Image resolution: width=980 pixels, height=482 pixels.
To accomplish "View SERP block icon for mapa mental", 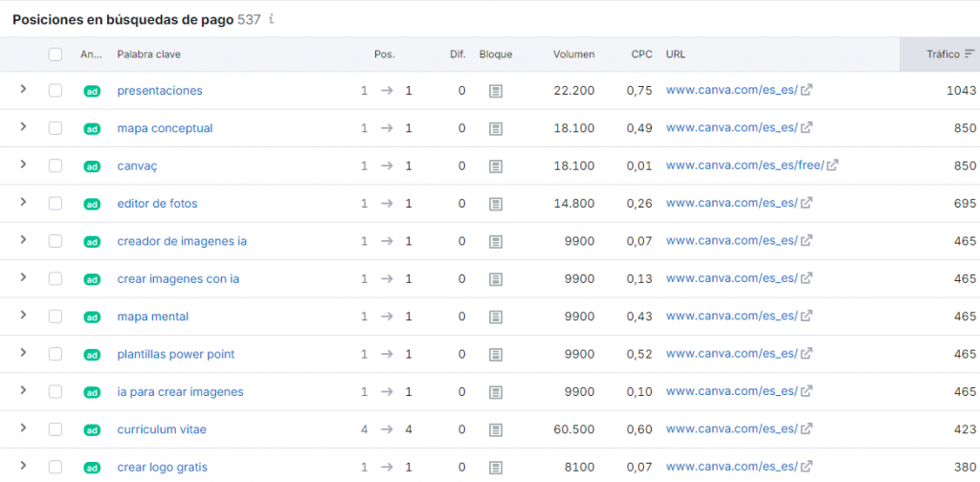I will tap(496, 317).
